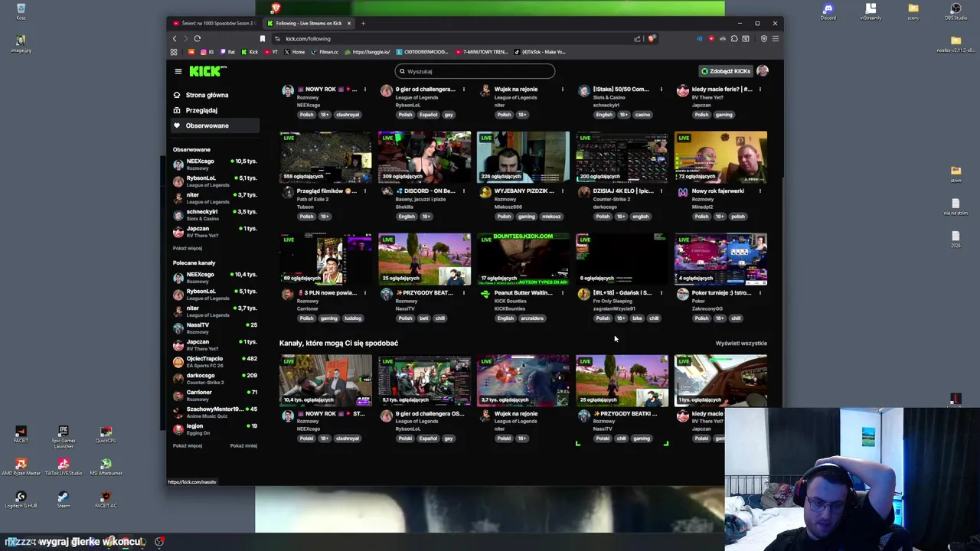Switch to the Śmierć na 1000 Sposobów tab
The width and height of the screenshot is (980, 551).
[214, 23]
